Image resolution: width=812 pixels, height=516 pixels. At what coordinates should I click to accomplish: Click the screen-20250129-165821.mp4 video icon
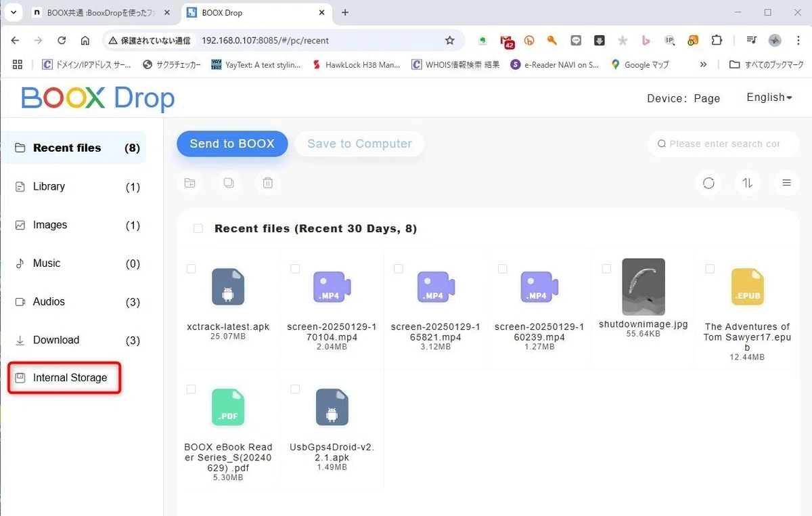pos(434,286)
